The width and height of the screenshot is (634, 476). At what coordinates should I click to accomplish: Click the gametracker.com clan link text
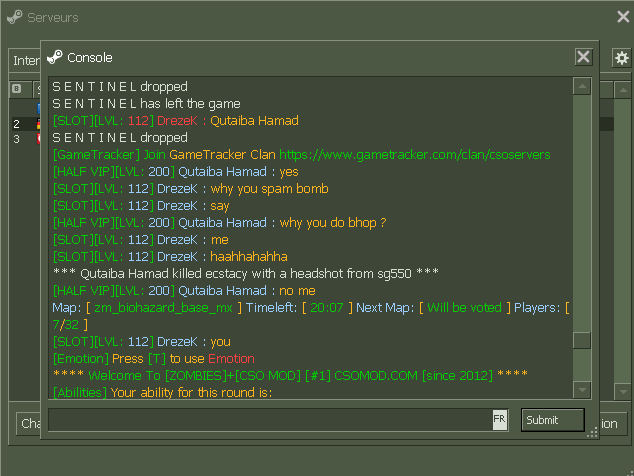(x=414, y=154)
